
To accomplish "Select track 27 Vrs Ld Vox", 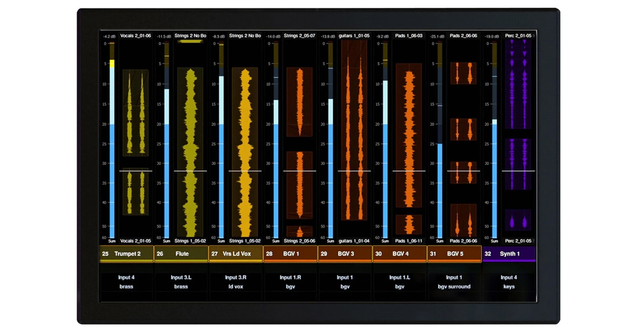I will [x=236, y=254].
